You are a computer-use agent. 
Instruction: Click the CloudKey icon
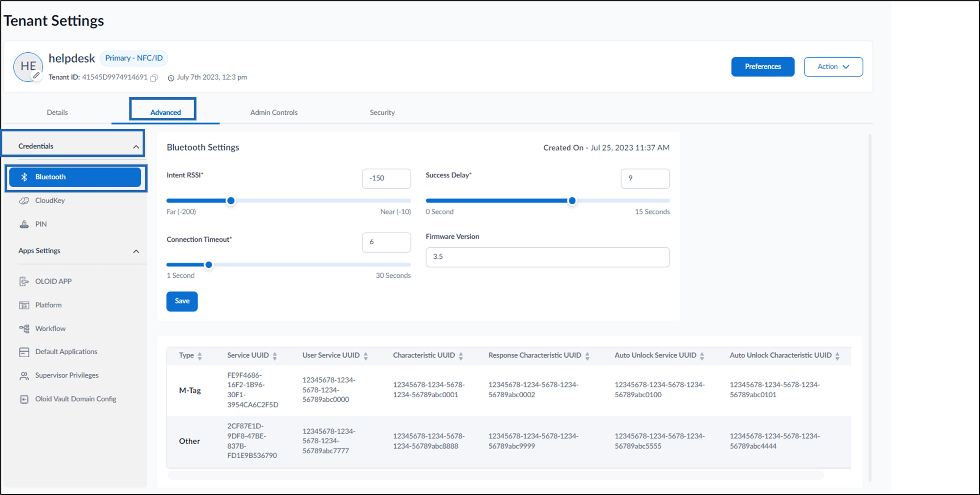coord(24,200)
